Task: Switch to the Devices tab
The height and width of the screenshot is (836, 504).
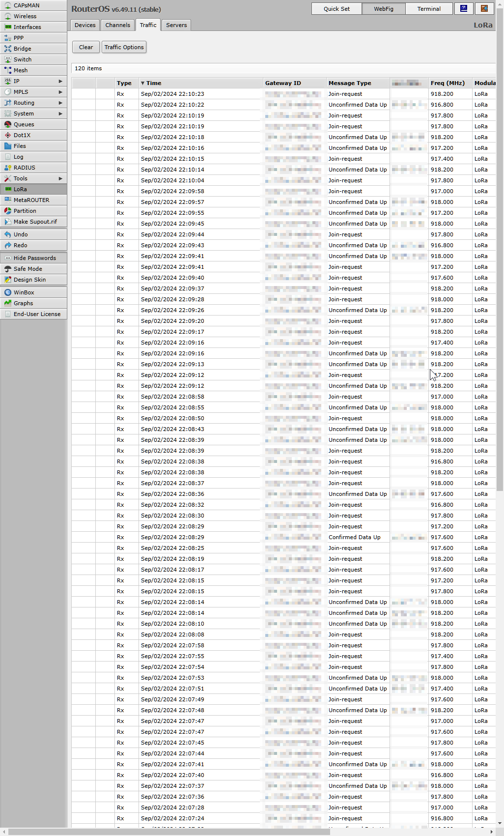Action: pos(85,25)
